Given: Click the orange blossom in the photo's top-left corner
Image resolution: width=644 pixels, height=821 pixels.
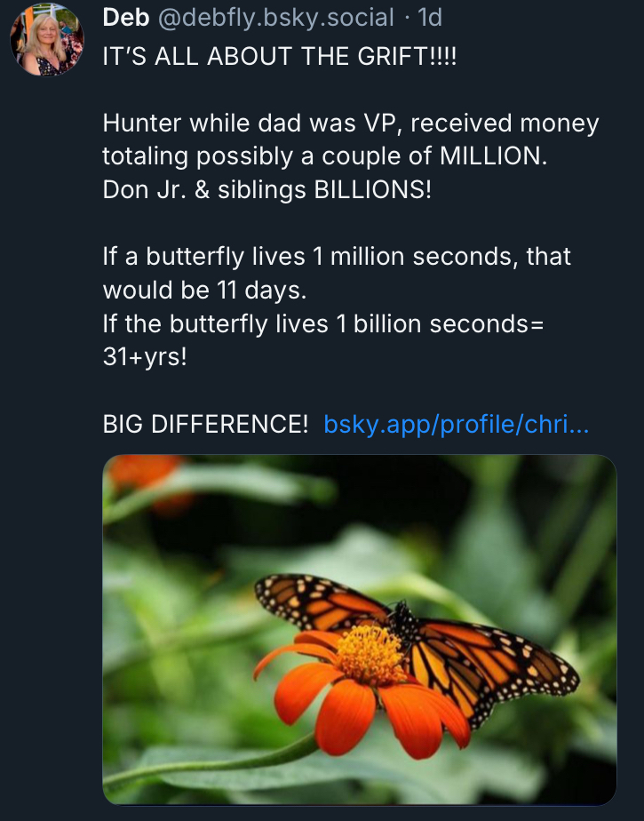Looking at the screenshot, I should pos(147,475).
